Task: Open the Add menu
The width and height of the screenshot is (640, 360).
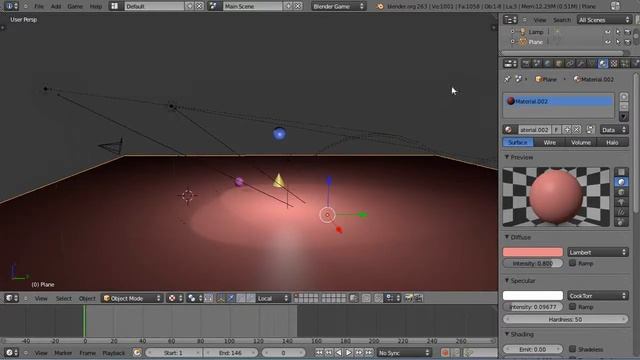Action: click(56, 6)
